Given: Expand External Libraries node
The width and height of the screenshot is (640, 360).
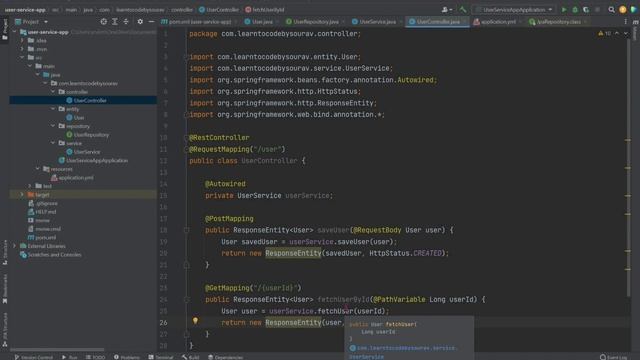Looking at the screenshot, I should click(x=15, y=246).
